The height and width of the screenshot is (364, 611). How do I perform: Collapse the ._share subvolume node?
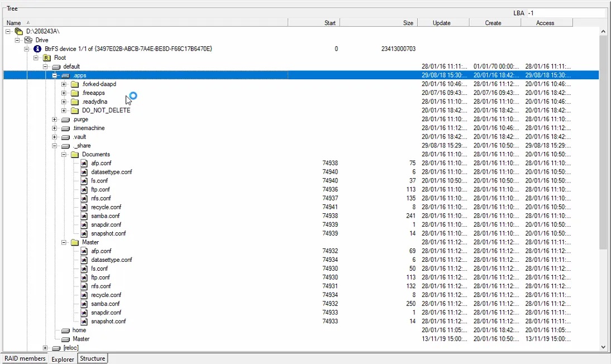(55, 146)
